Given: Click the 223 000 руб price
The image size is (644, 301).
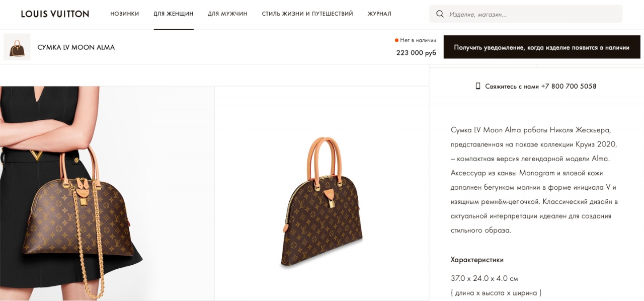Looking at the screenshot, I should pyautogui.click(x=416, y=53).
